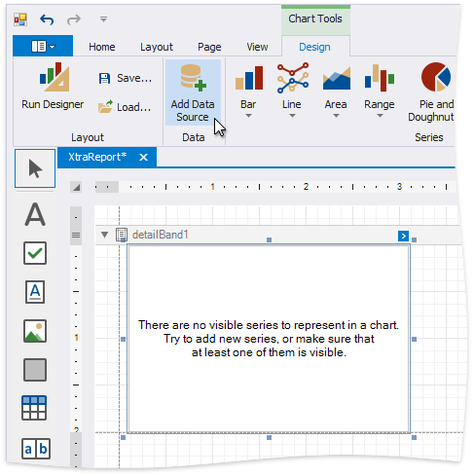This screenshot has height=476, width=474.
Task: Click the Save... chart layout button
Action: (126, 78)
